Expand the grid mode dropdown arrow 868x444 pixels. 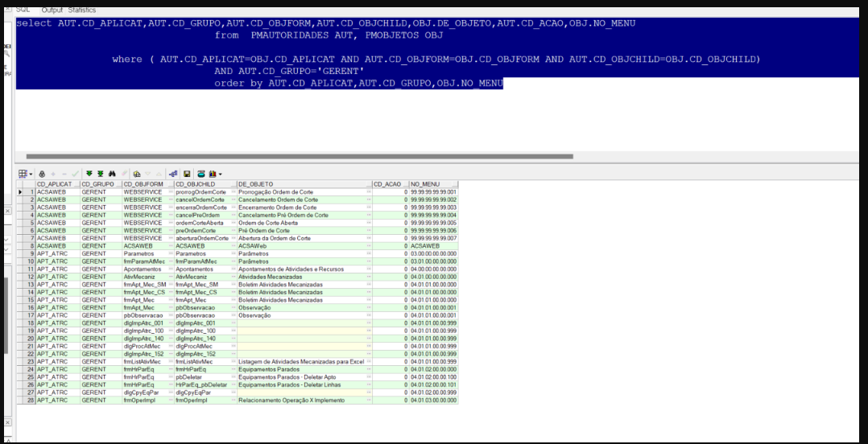click(31, 175)
